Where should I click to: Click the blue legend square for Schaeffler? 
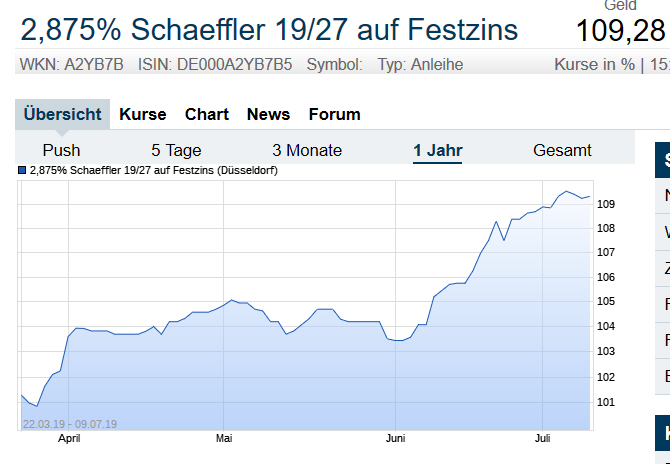click(x=23, y=171)
